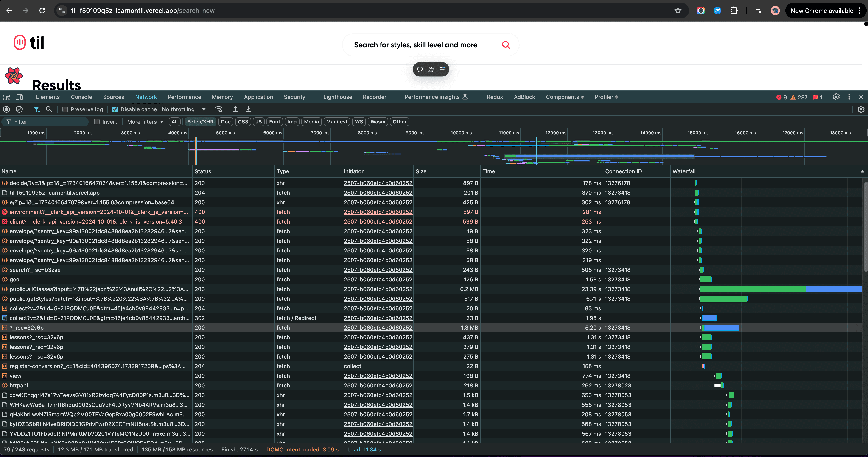The height and width of the screenshot is (457, 868).
Task: Check the Invert filter checkbox
Action: tap(97, 122)
